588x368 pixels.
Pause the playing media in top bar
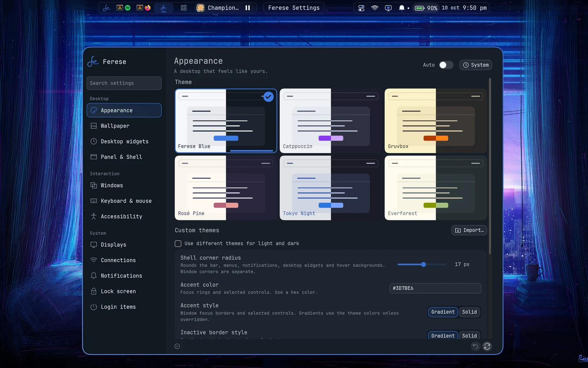click(247, 8)
